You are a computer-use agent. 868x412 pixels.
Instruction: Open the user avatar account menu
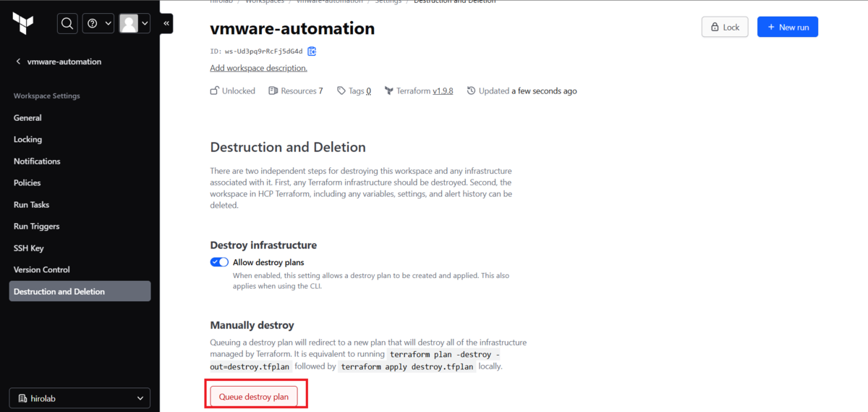135,24
